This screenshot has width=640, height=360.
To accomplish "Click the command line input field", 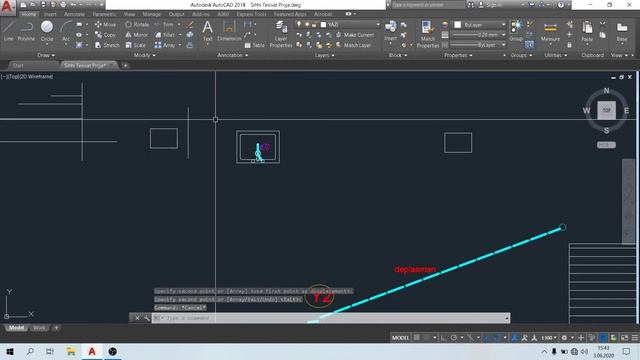I will [331, 318].
